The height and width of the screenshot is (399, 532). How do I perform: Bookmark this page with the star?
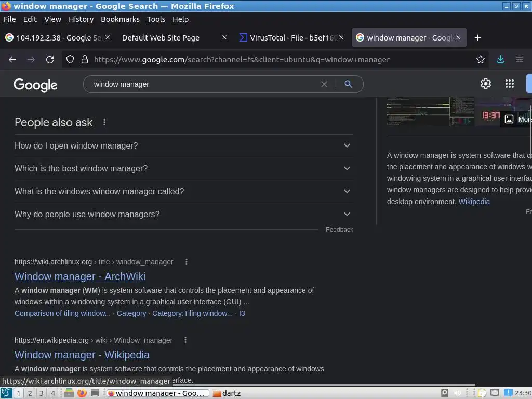tap(481, 60)
